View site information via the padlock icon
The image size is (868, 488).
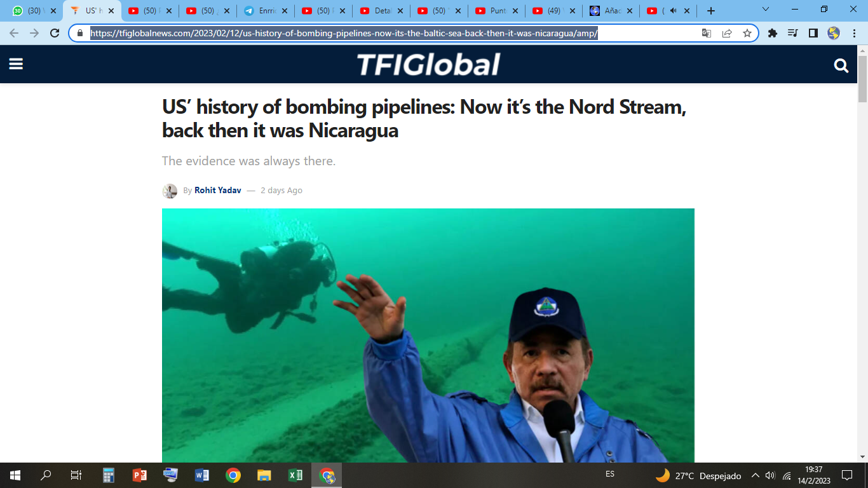(80, 33)
